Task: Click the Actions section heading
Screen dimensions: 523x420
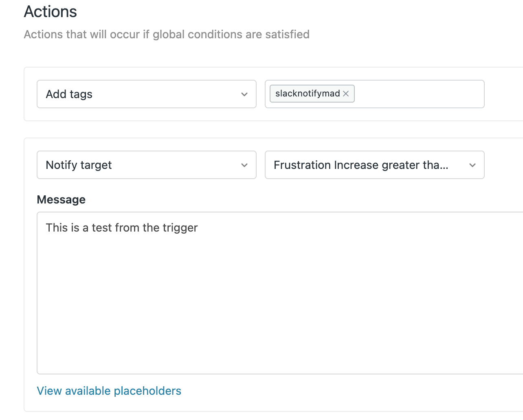Action: tap(51, 11)
